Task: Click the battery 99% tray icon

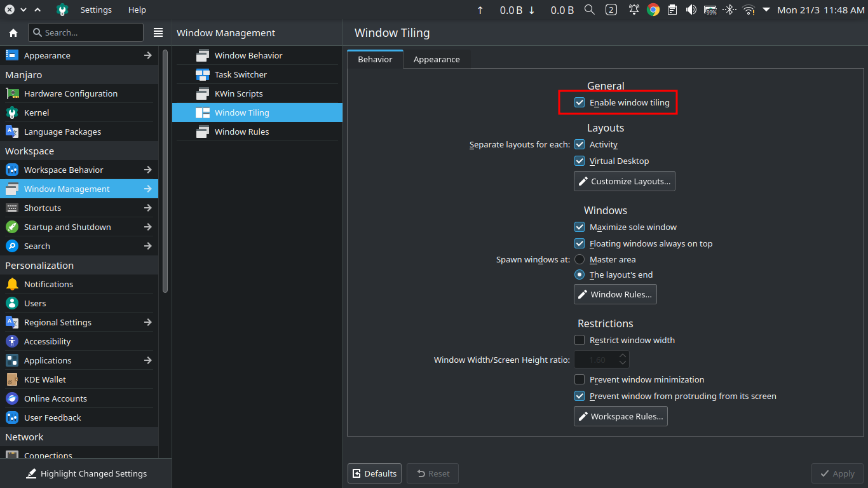Action: [x=710, y=10]
